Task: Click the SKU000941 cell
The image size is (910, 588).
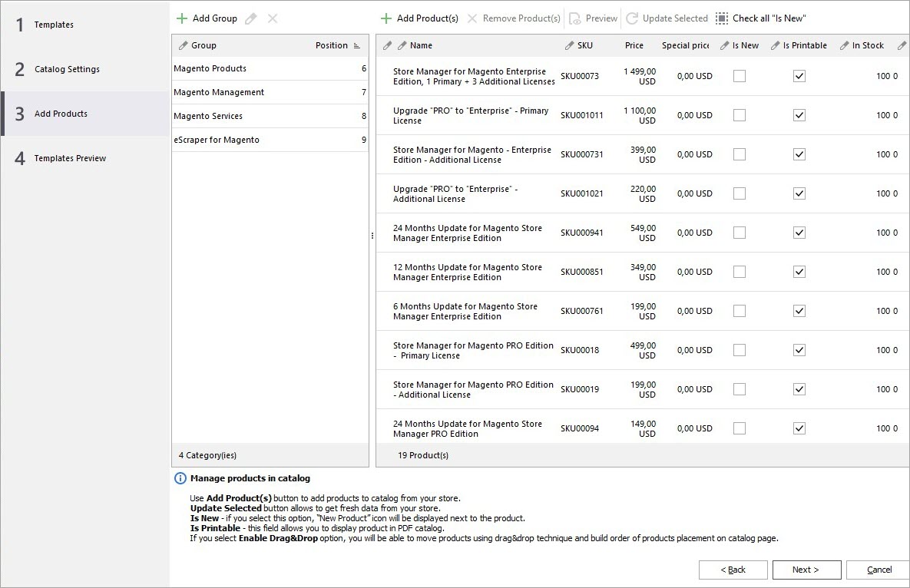Action: pos(581,233)
